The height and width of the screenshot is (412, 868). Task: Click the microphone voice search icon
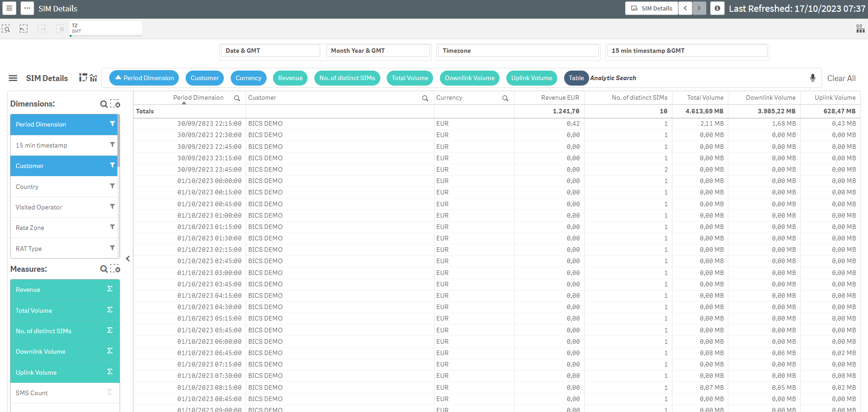812,78
